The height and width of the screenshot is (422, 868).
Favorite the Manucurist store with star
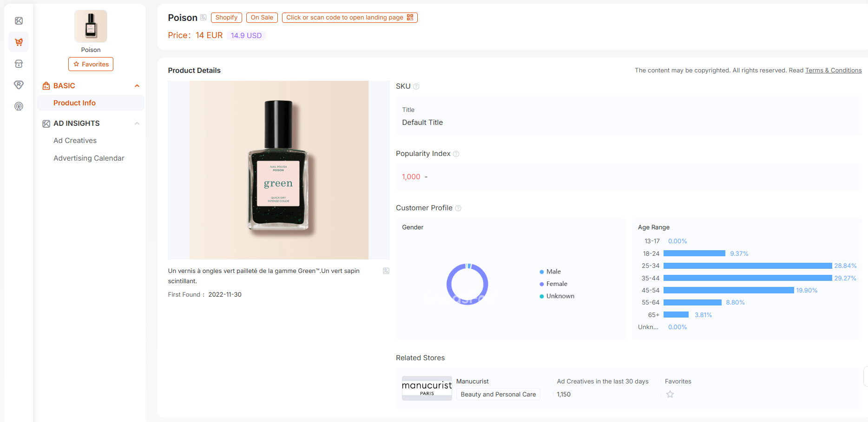click(670, 395)
